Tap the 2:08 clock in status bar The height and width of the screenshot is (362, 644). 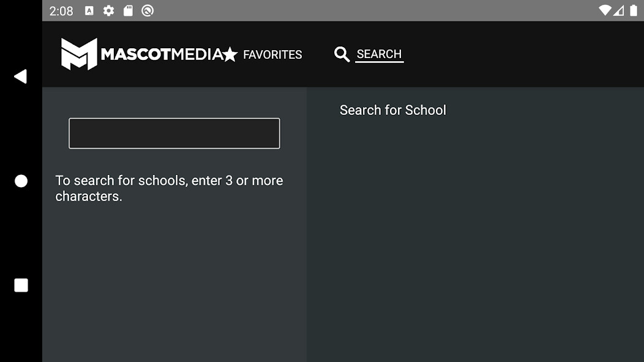61,11
